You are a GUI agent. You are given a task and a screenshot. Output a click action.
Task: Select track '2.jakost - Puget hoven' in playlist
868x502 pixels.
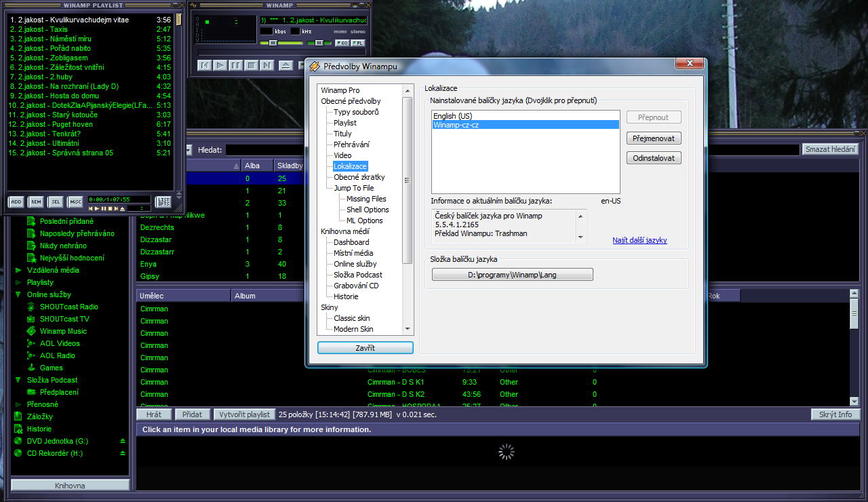[x=90, y=124]
